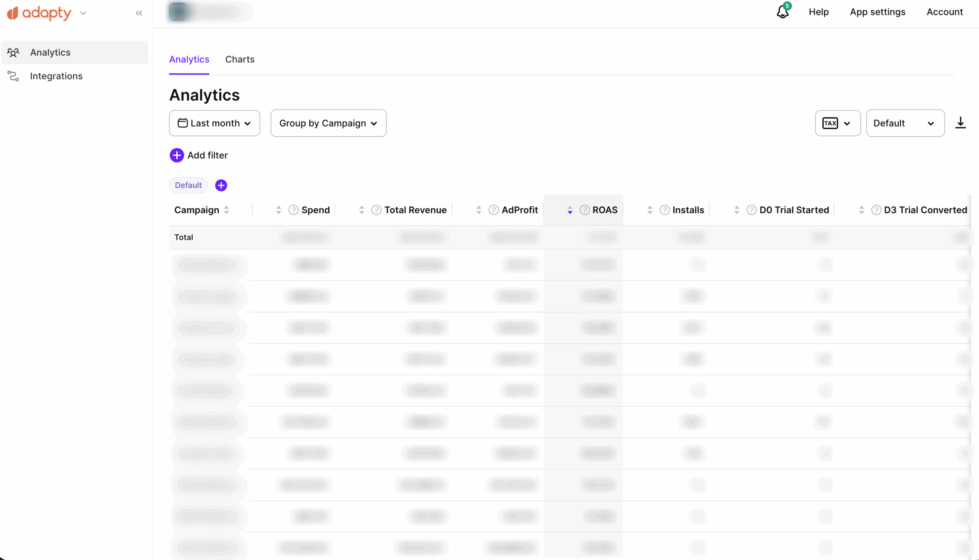Viewport: 979px width, 560px height.
Task: Sort by AdProfit column arrows
Action: point(478,210)
